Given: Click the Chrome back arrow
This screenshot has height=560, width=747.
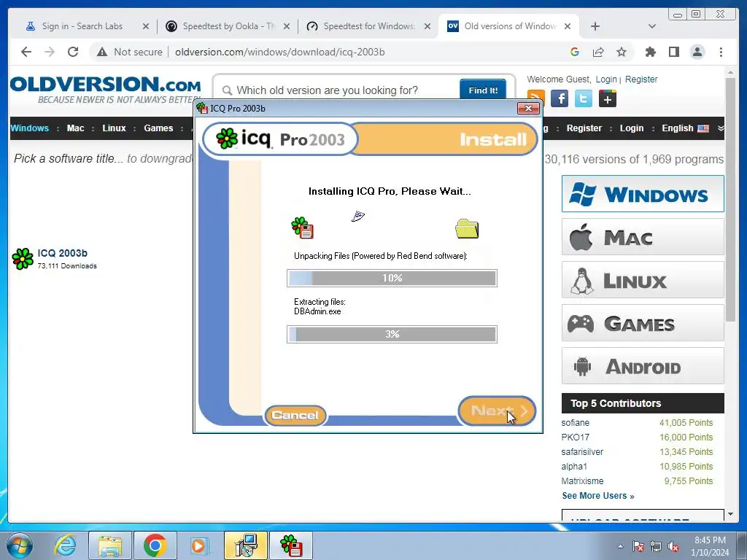Looking at the screenshot, I should pyautogui.click(x=26, y=52).
